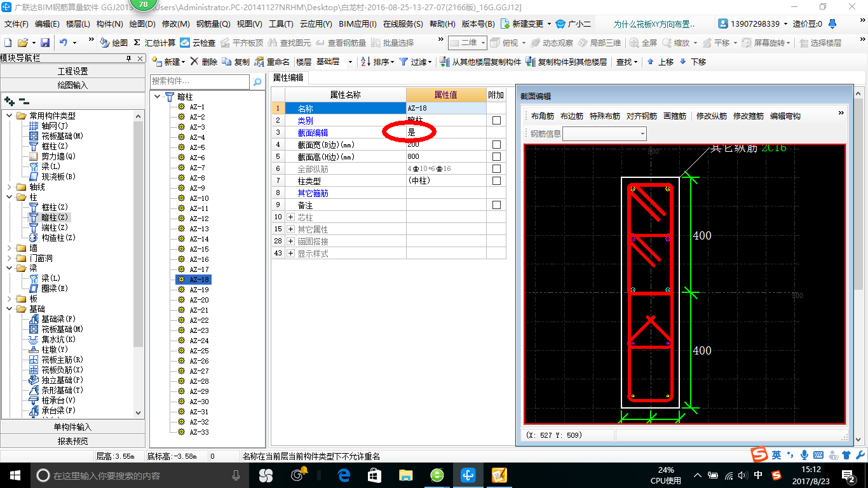Click the 复制 copy icon in the component toolbar
868x488 pixels.
click(227, 62)
